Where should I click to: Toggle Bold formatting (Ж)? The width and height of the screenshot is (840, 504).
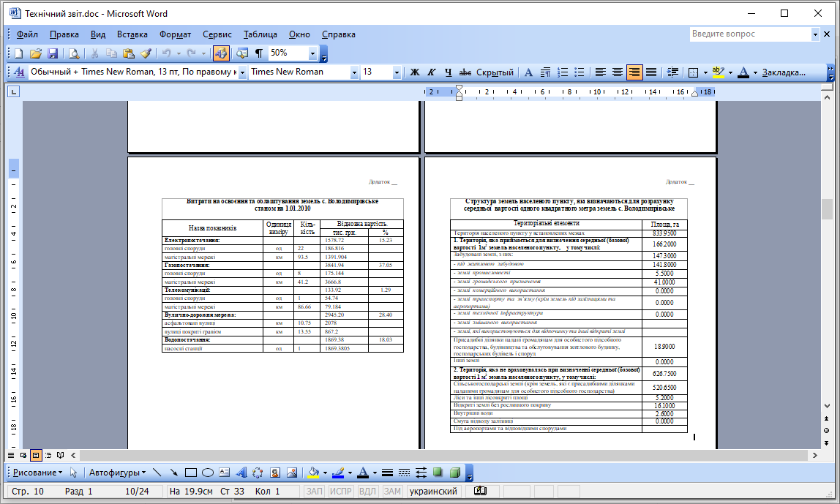coord(415,72)
